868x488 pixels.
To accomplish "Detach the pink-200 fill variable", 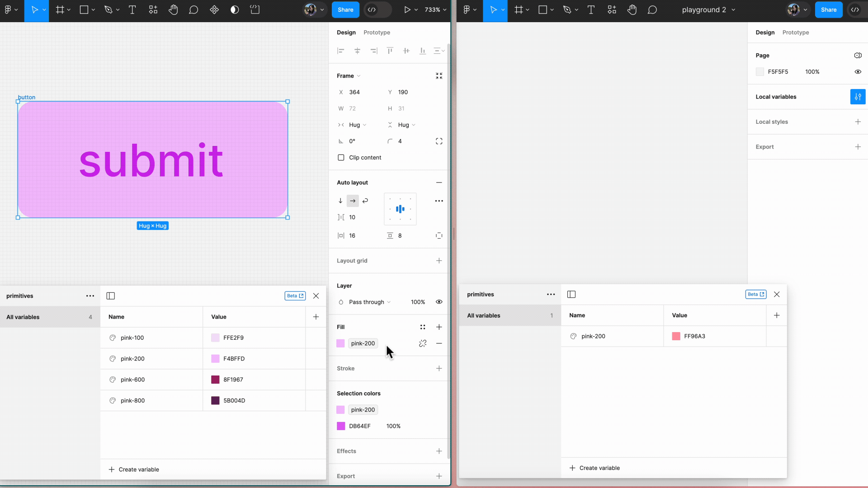I will pyautogui.click(x=423, y=343).
